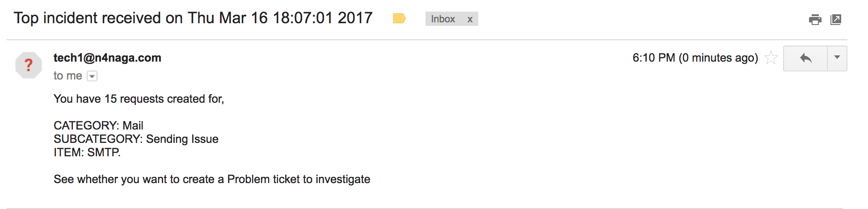
Task: Toggle the yellow importance marker
Action: coord(399,19)
